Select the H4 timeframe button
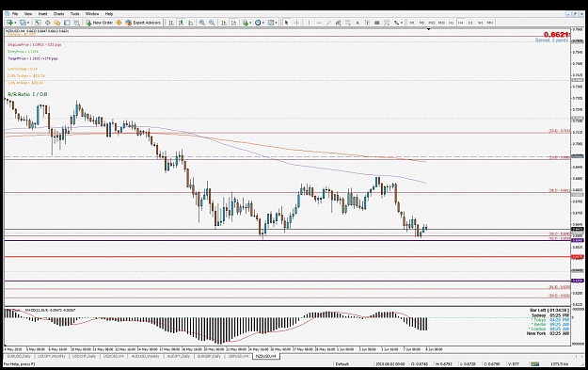The width and height of the screenshot is (588, 370). pos(461,23)
